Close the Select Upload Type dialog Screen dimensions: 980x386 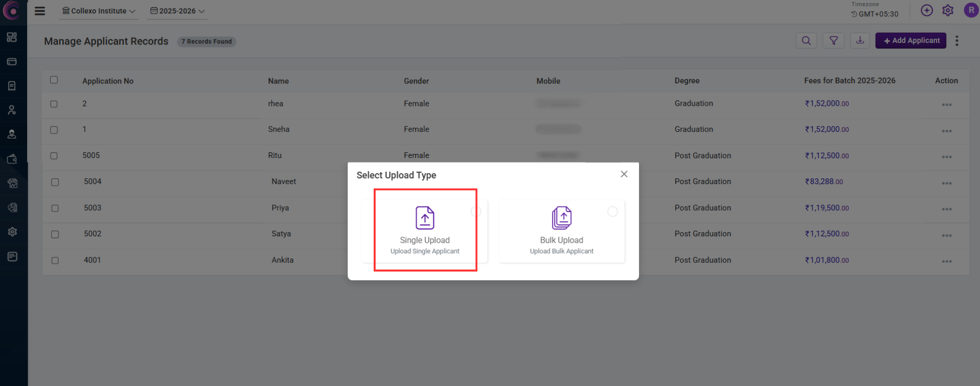pos(624,174)
